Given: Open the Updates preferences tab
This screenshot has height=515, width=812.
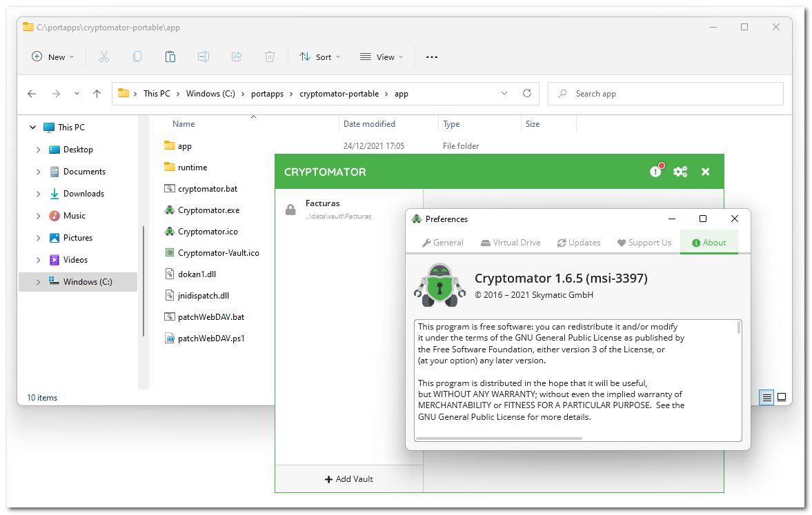Looking at the screenshot, I should (579, 242).
